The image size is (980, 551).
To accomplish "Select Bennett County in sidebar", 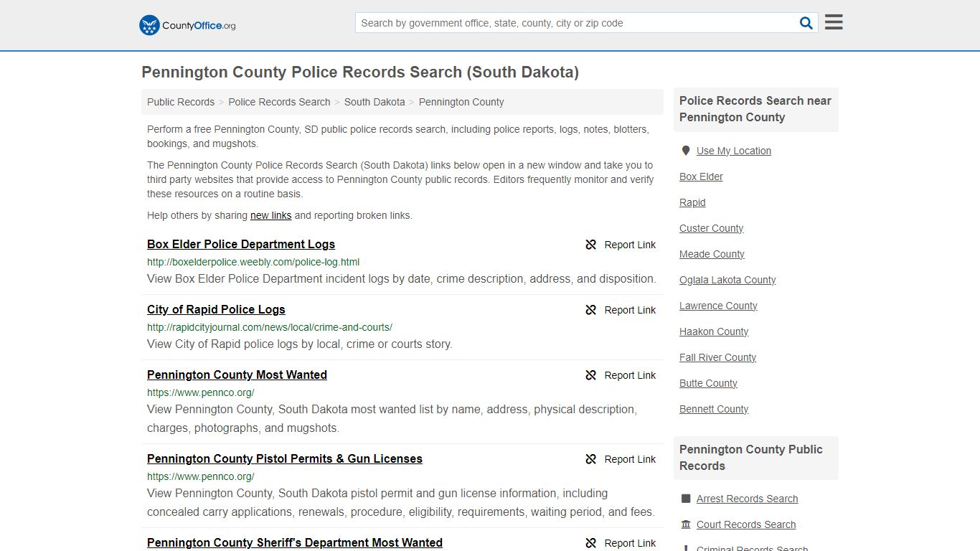I will tap(714, 409).
